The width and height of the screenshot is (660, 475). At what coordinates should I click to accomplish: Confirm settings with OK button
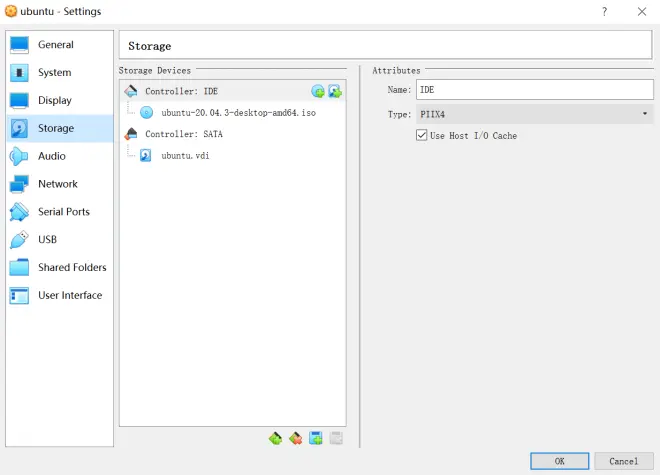[x=559, y=461]
